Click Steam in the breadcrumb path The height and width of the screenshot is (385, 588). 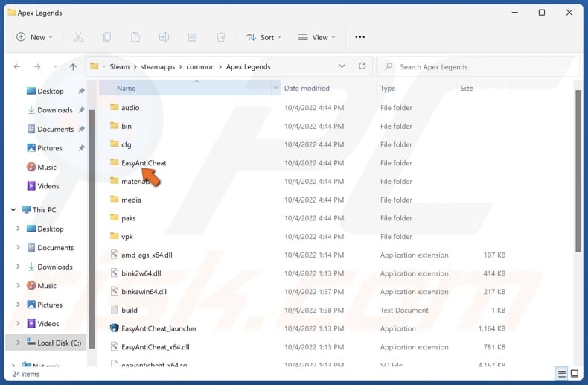point(119,66)
